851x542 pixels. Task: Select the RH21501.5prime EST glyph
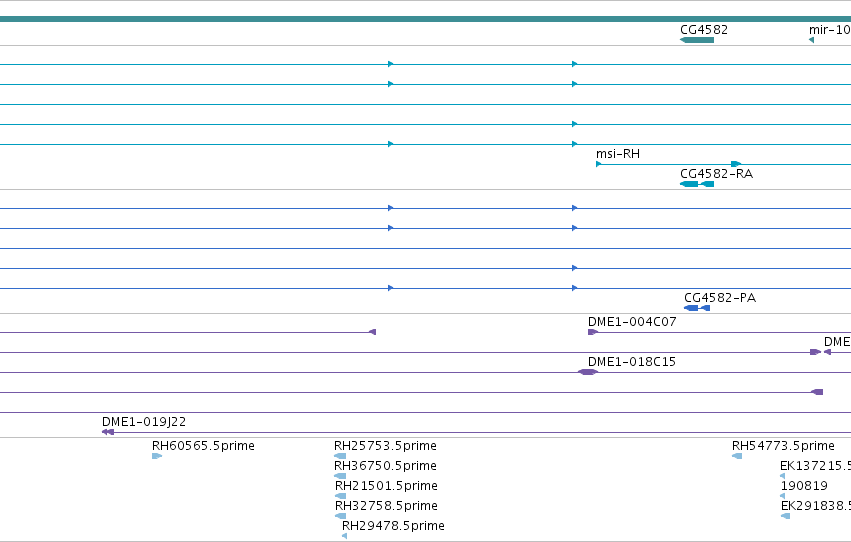click(x=341, y=496)
